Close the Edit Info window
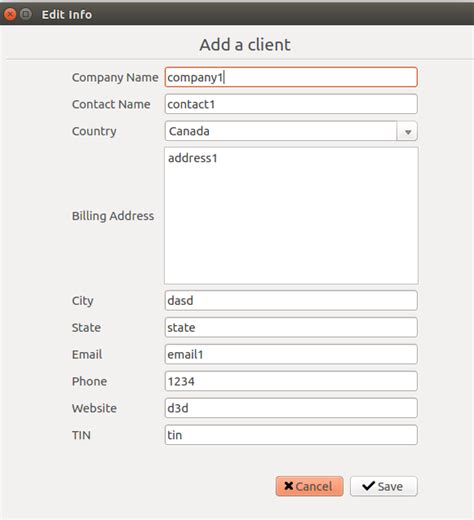474x520 pixels. point(10,14)
